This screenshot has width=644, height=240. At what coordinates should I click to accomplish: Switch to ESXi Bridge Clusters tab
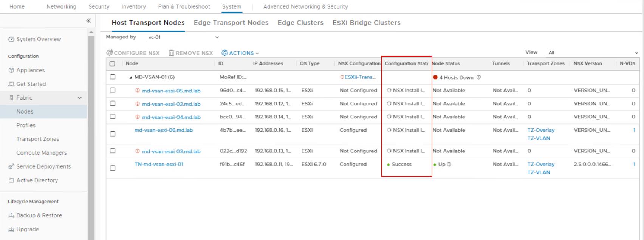coord(366,23)
